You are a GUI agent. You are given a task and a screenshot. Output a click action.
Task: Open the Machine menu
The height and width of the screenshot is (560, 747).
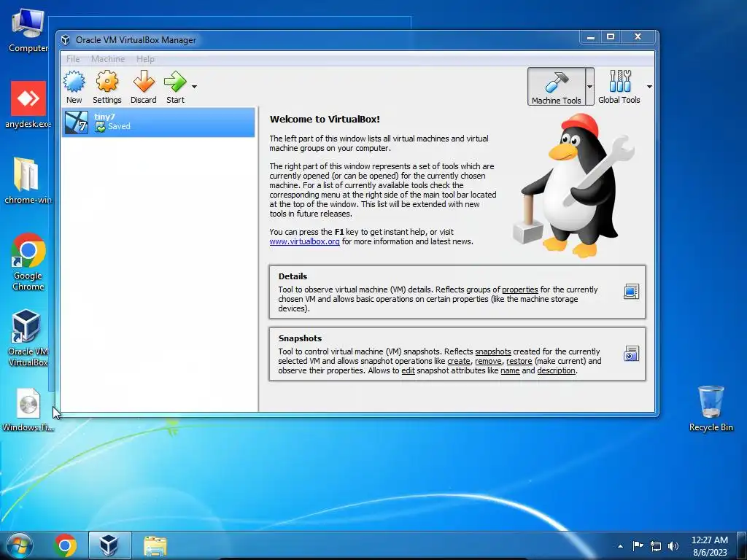[108, 59]
